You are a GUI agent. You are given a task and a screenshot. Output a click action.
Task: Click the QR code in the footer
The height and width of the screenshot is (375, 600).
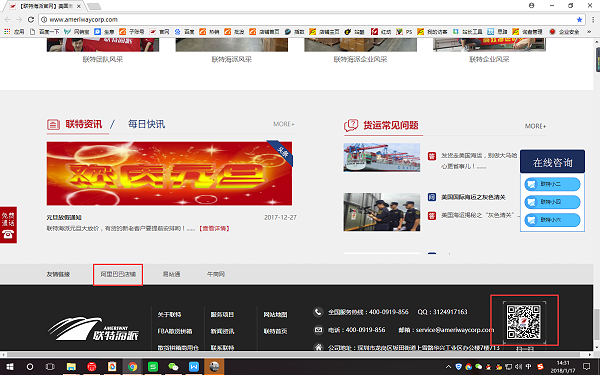[524, 321]
